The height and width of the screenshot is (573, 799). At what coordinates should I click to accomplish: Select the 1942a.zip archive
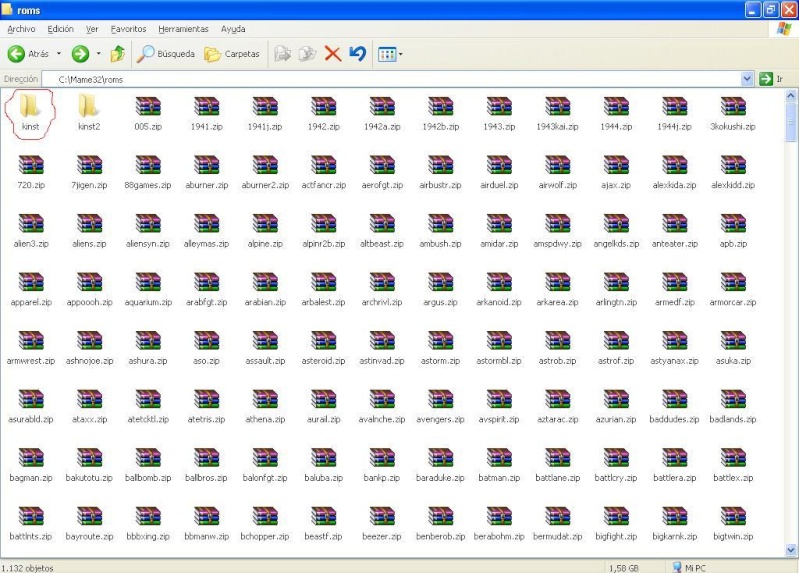coord(382,113)
